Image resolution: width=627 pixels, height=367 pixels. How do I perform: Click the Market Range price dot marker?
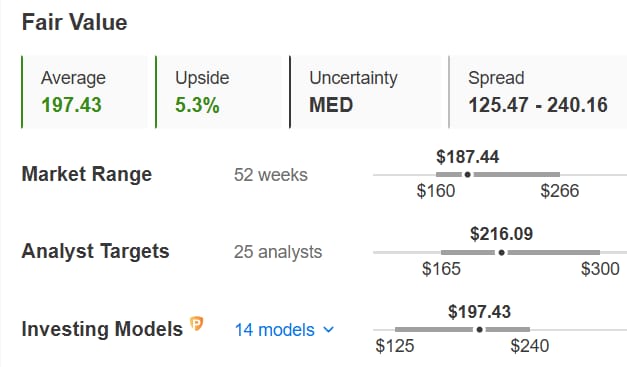point(467,175)
